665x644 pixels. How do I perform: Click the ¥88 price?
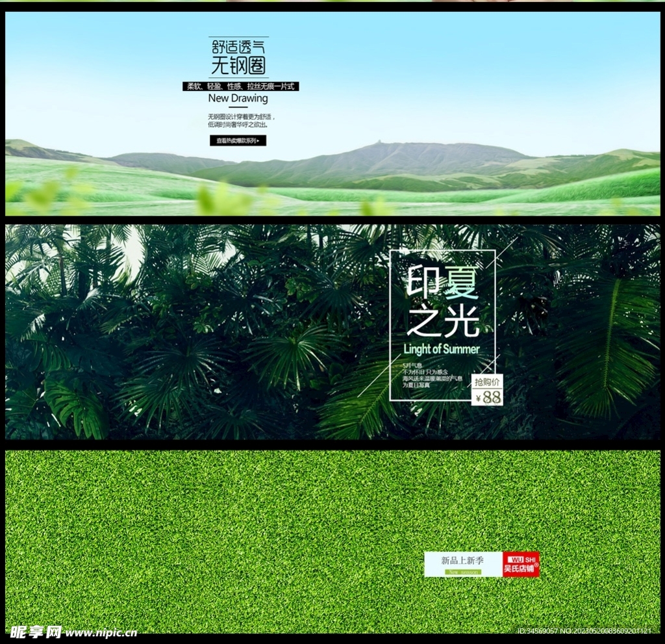488,398
